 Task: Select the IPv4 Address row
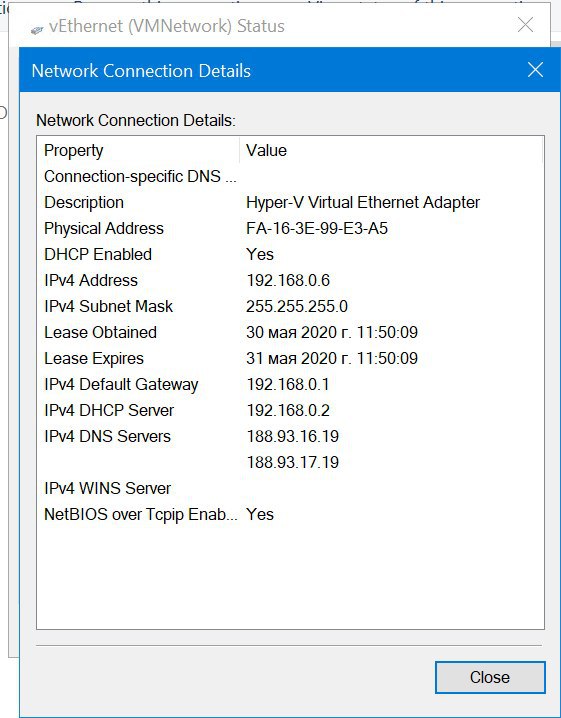[290, 280]
